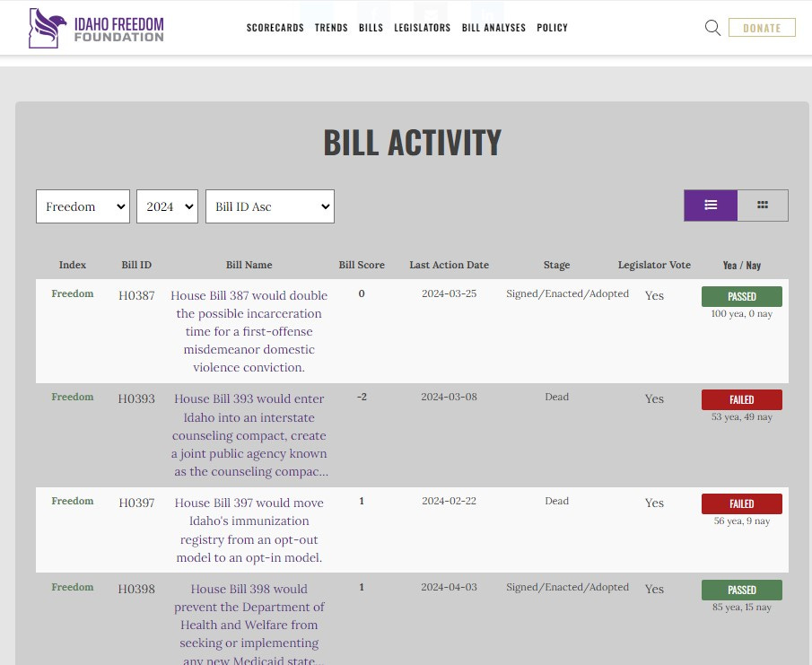Click Signed/Enacted/Adopted stage for H0387
The image size is (812, 665).
(x=568, y=293)
